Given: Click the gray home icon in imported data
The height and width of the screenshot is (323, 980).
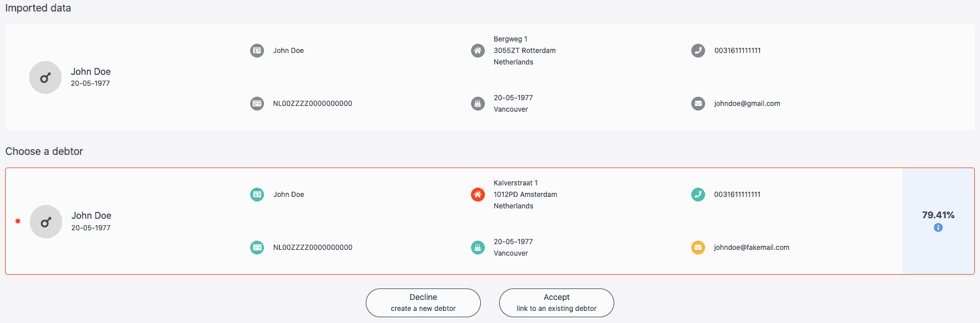Looking at the screenshot, I should (478, 51).
